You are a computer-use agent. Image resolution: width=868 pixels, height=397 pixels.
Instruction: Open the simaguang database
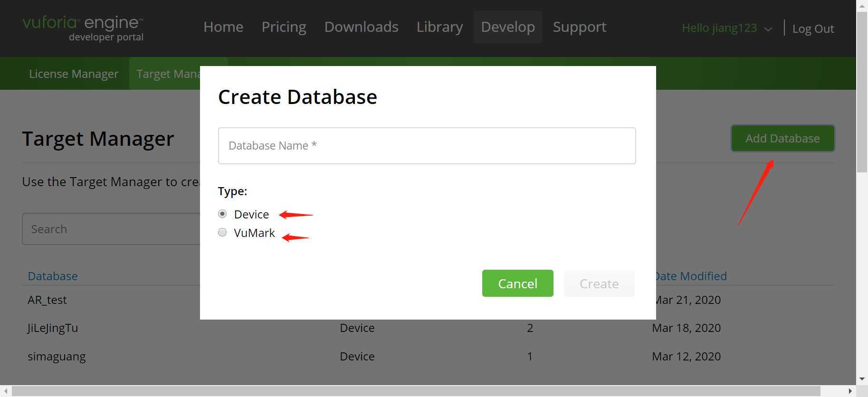click(57, 357)
